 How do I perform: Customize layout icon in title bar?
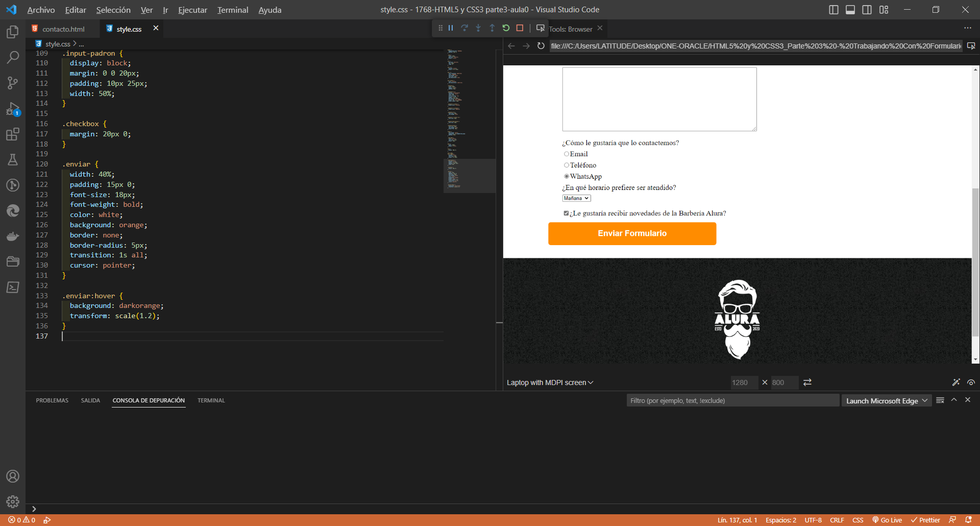click(884, 10)
